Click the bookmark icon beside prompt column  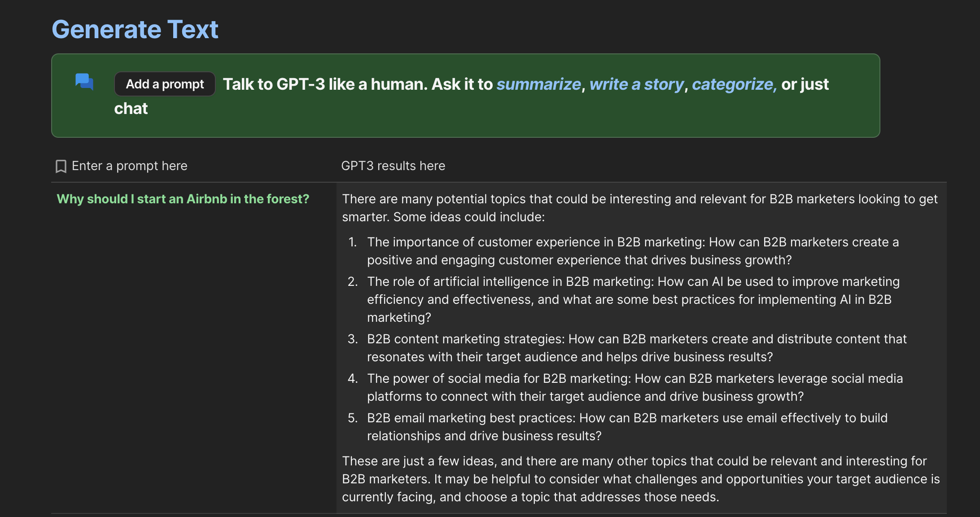coord(61,166)
